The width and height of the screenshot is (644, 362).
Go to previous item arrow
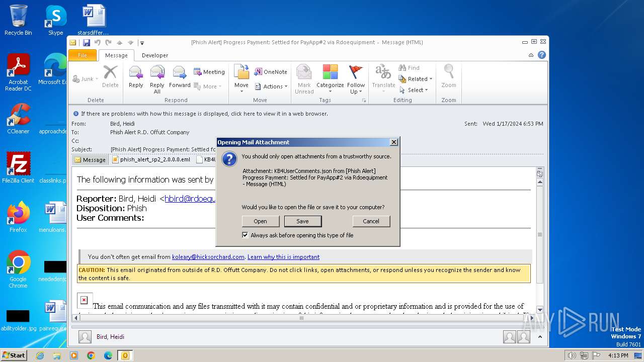120,43
